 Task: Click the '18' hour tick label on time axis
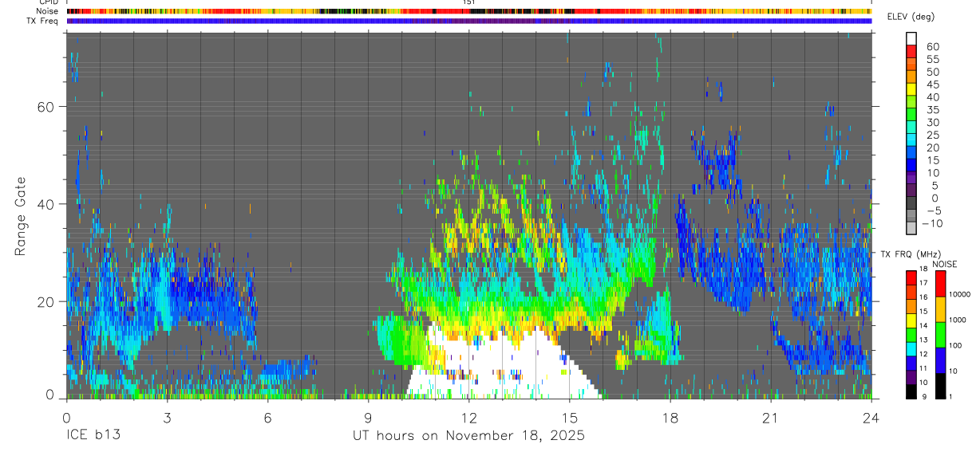coord(670,418)
